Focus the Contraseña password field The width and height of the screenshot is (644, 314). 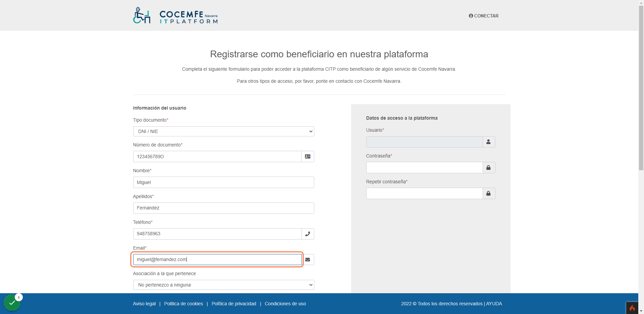[x=424, y=168]
